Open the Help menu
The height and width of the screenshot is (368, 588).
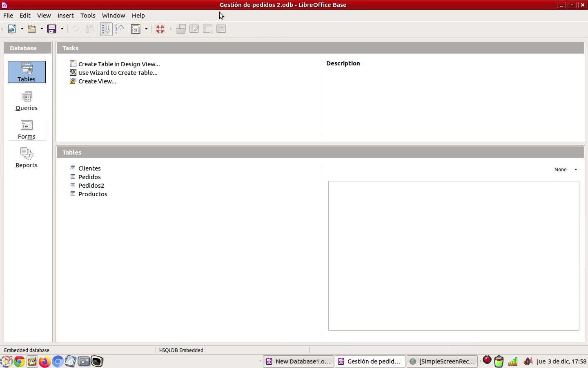click(x=138, y=16)
